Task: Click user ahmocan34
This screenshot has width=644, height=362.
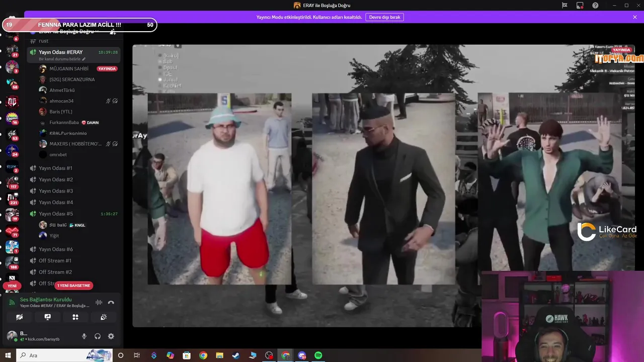Action: click(61, 101)
